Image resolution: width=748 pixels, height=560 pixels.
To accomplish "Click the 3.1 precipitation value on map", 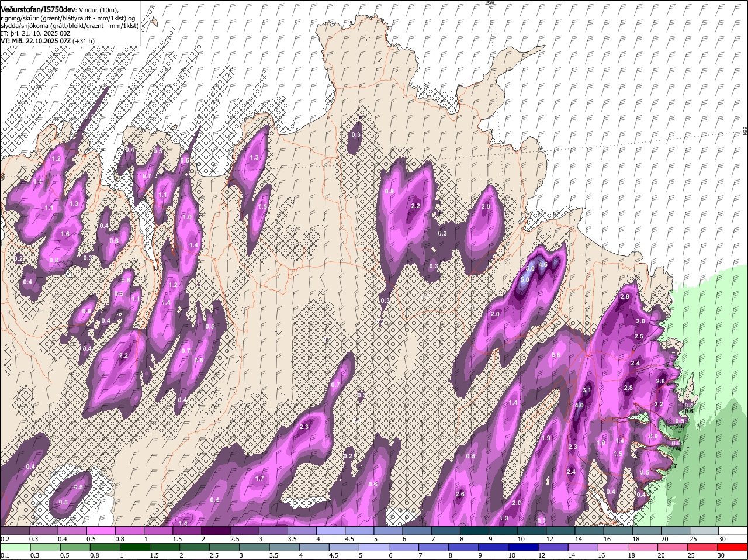I will coord(587,390).
